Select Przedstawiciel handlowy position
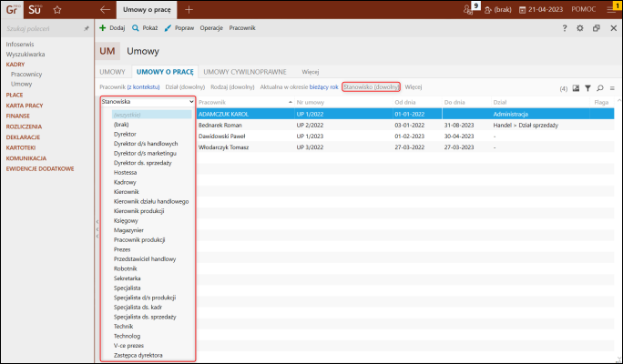 [145, 259]
